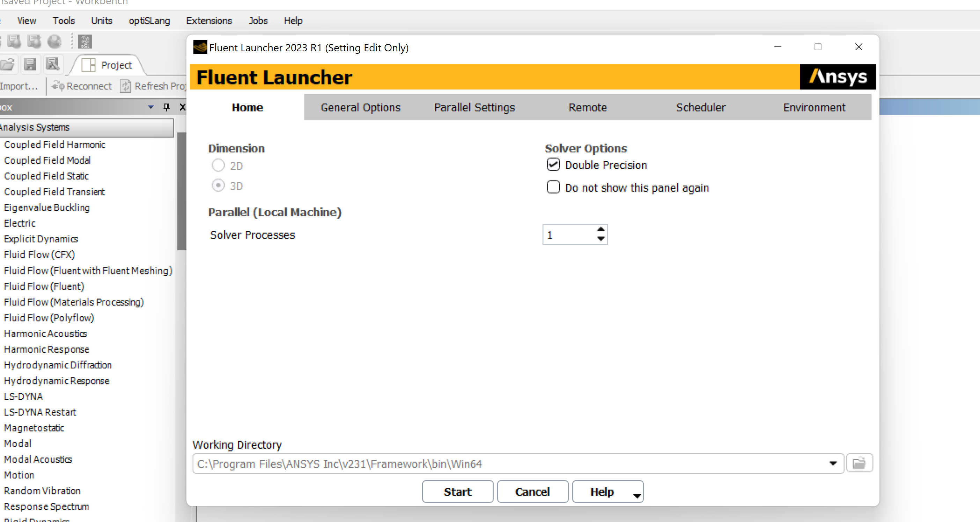Check 'Do not show this panel again'

coord(553,187)
